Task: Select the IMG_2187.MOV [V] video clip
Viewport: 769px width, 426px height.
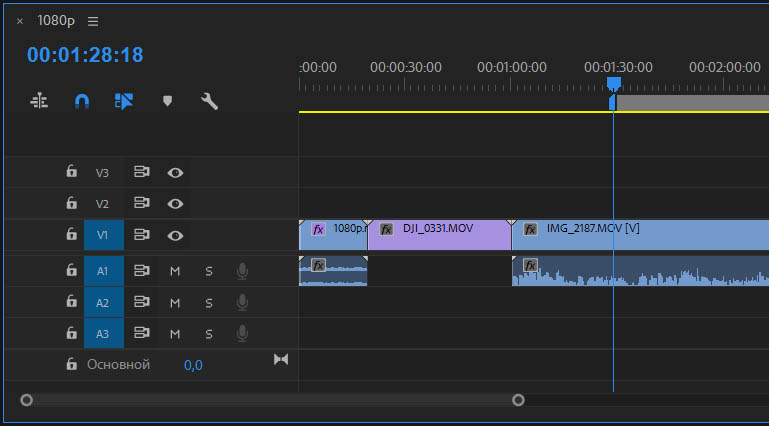Action: [641, 235]
